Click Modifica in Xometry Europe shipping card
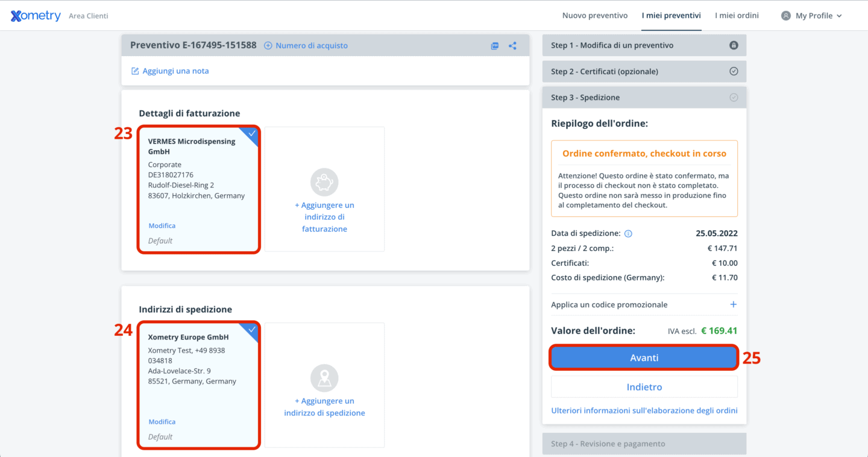 [x=162, y=421]
